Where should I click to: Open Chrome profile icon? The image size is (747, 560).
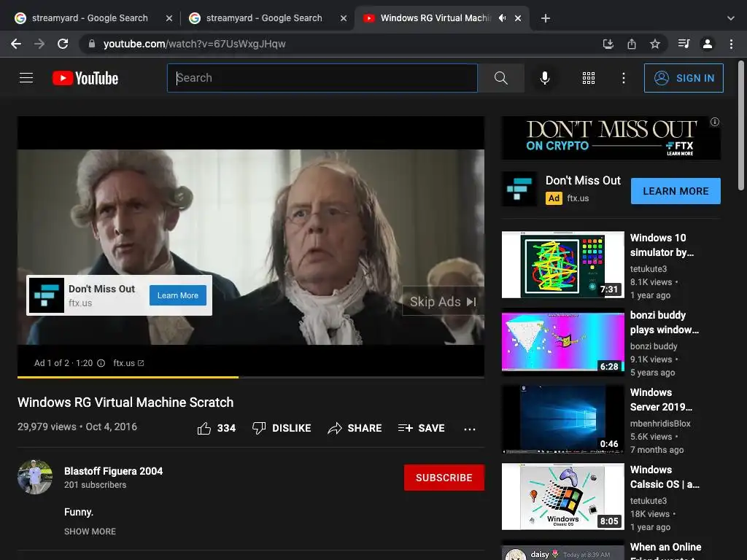point(708,44)
